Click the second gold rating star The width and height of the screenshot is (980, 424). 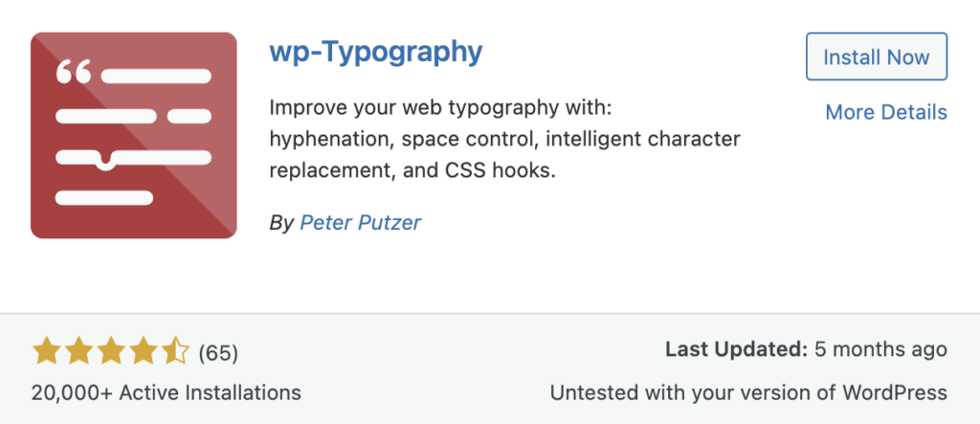(x=78, y=352)
